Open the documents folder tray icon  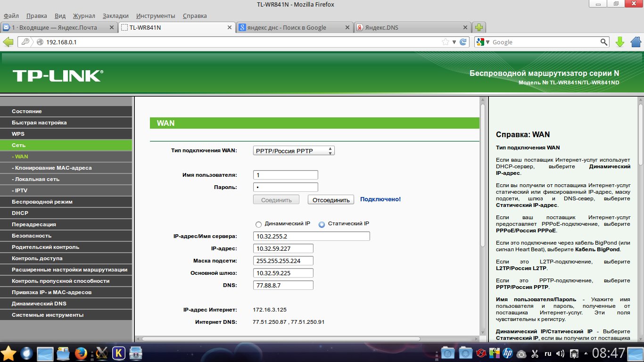coord(448,353)
